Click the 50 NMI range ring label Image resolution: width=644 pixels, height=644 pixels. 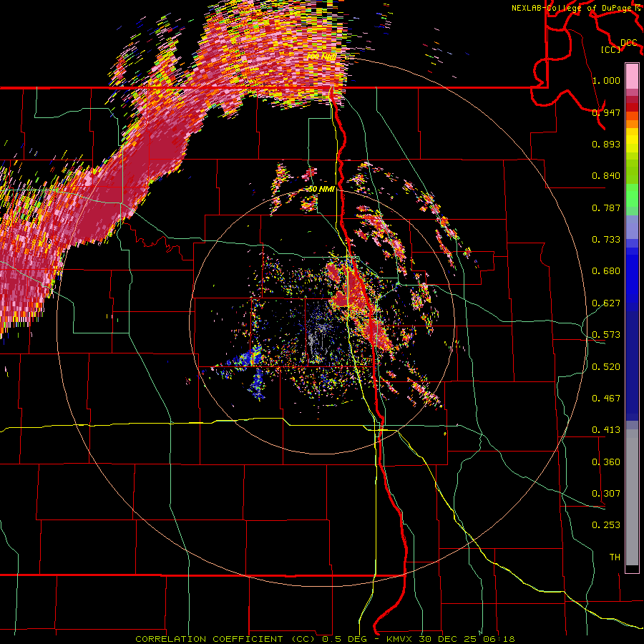321,189
